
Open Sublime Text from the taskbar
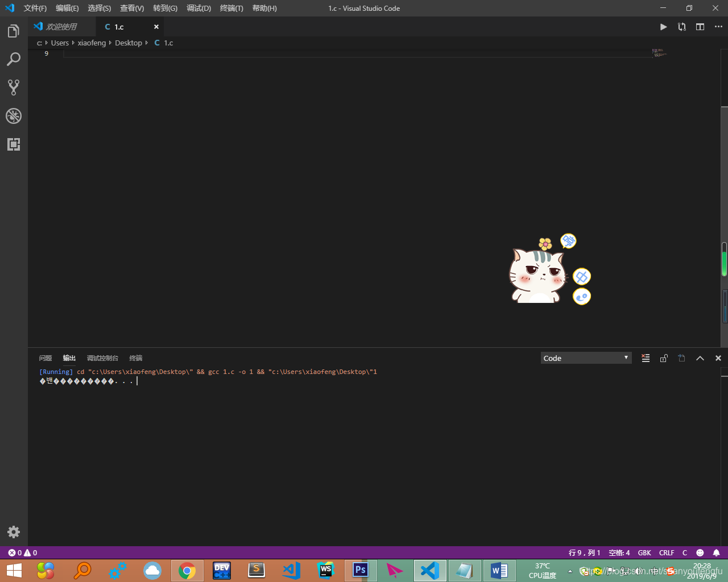[x=257, y=570]
